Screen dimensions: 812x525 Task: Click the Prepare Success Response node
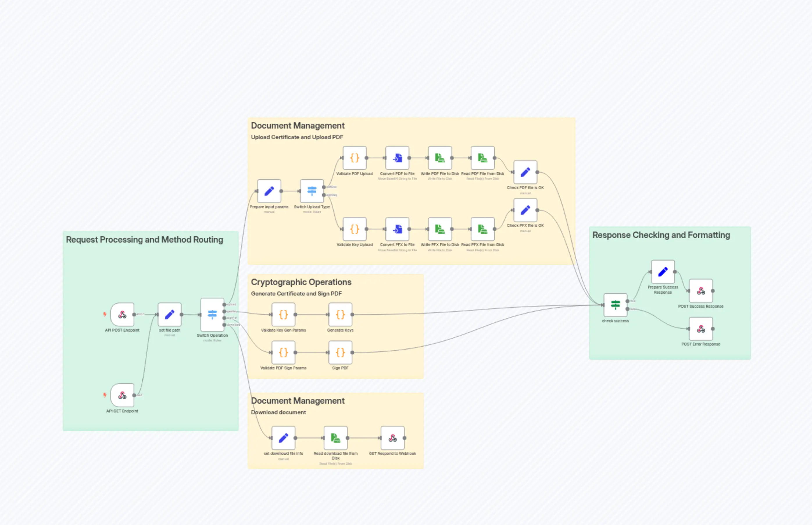pos(663,272)
